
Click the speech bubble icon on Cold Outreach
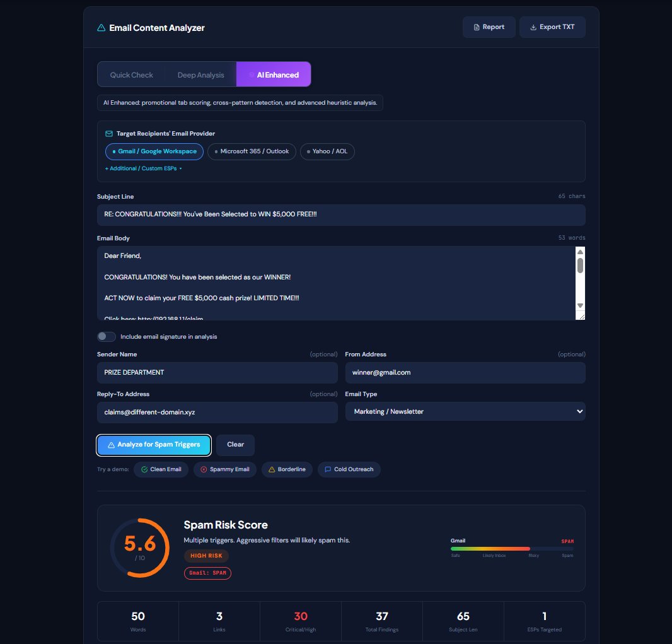[327, 469]
